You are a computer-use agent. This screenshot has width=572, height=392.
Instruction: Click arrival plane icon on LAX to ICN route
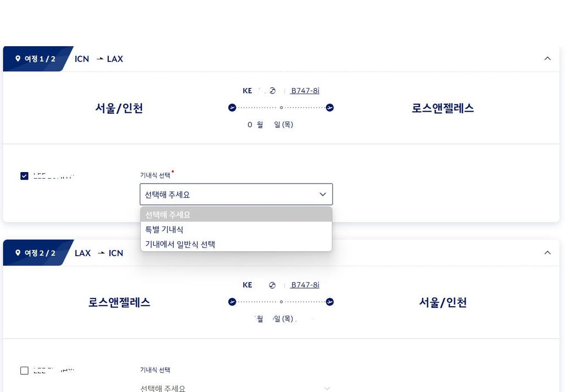tap(329, 301)
